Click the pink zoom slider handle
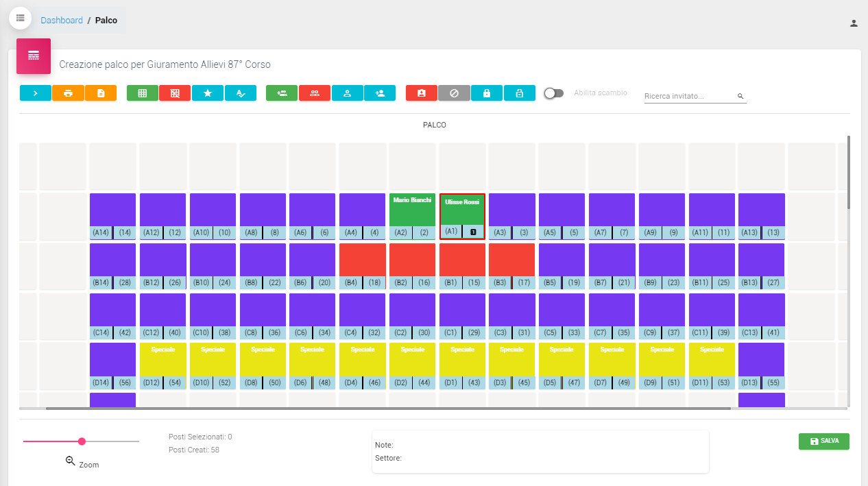Viewport: 868px width, 486px height. click(x=82, y=441)
